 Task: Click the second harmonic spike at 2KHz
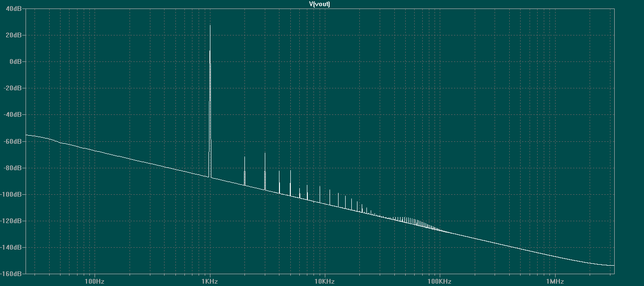[x=244, y=171]
